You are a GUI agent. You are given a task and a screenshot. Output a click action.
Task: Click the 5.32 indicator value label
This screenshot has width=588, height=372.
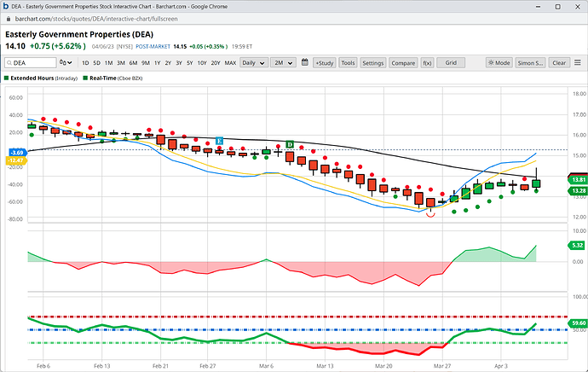point(578,246)
